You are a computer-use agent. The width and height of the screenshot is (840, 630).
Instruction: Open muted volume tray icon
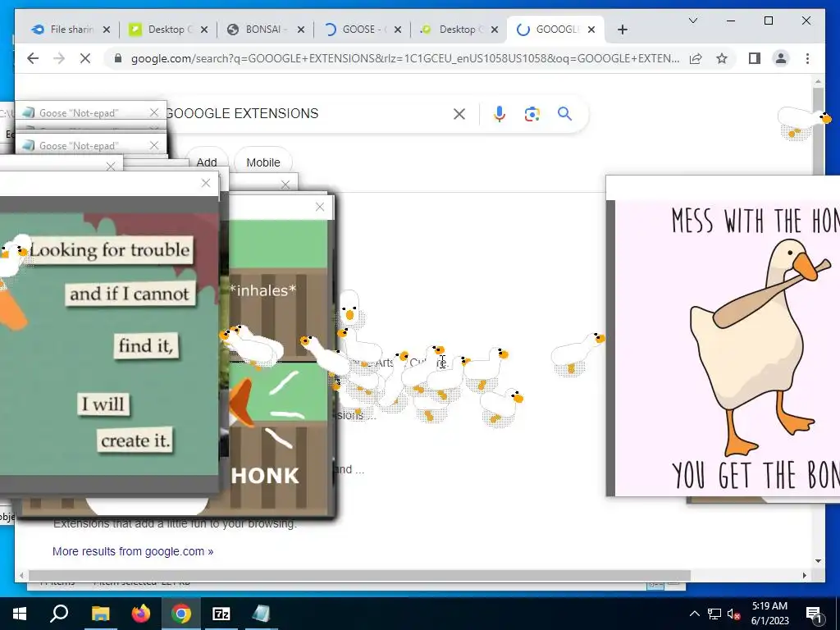[733, 614]
